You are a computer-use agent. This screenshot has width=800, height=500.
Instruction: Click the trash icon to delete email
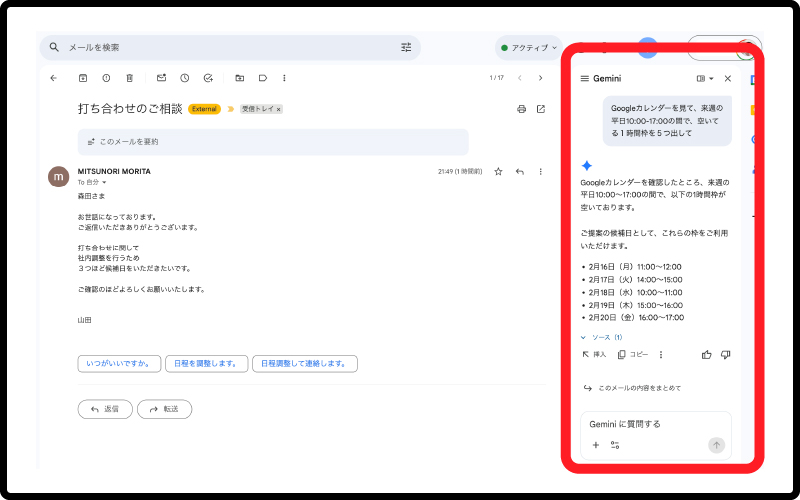click(x=130, y=78)
